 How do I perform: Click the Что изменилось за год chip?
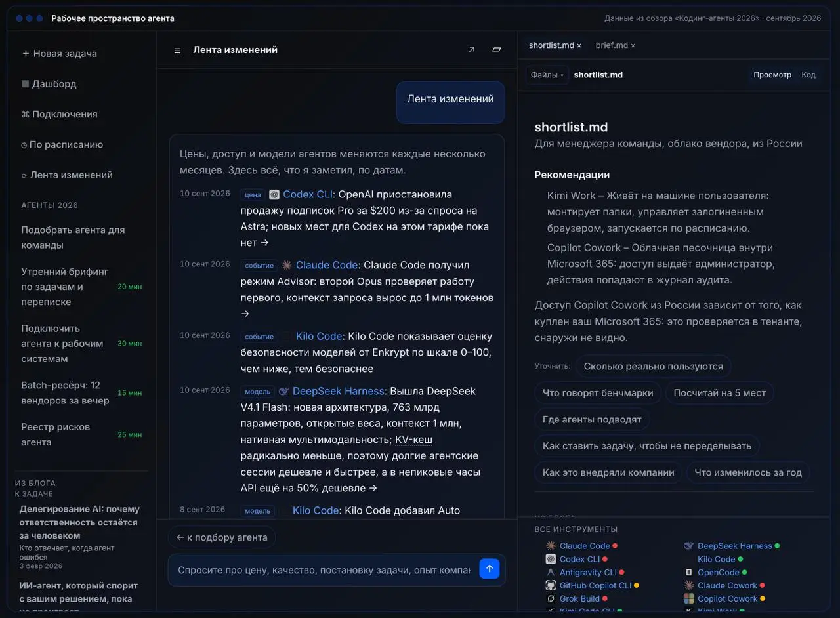point(748,472)
